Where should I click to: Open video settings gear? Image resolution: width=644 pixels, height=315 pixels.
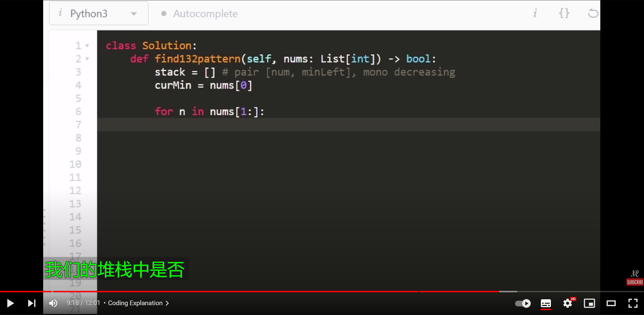point(567,303)
